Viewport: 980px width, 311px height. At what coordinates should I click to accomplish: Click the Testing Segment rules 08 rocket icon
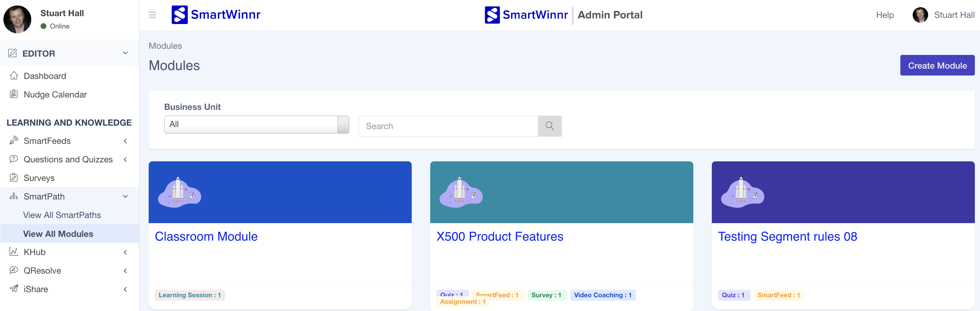point(742,192)
